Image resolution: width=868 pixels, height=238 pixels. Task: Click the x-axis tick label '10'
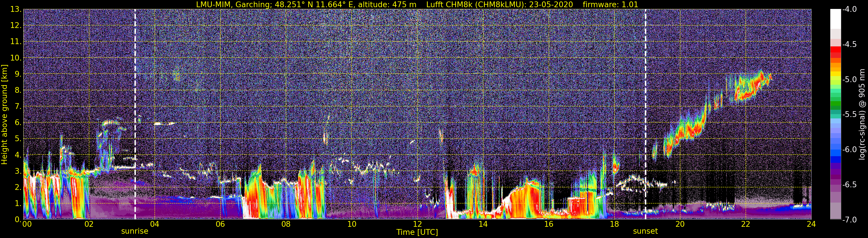pyautogui.click(x=352, y=224)
